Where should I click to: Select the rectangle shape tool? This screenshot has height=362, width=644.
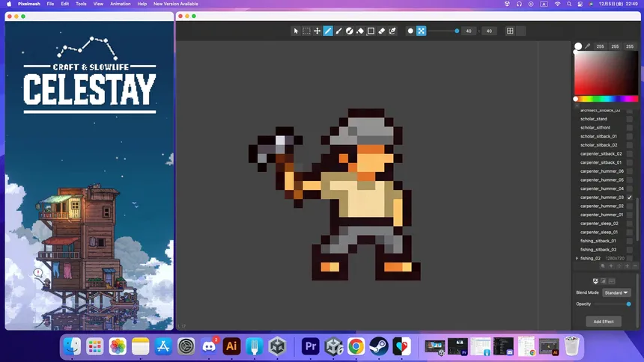[371, 31]
